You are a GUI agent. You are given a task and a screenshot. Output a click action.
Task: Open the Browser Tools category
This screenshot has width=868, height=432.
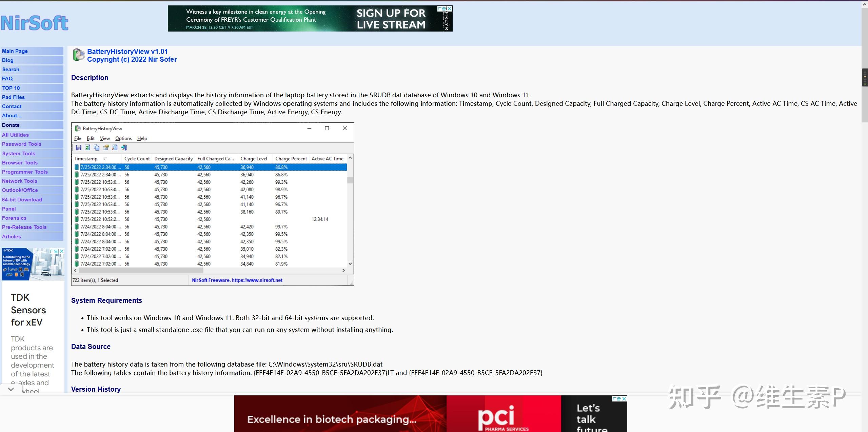(x=20, y=163)
